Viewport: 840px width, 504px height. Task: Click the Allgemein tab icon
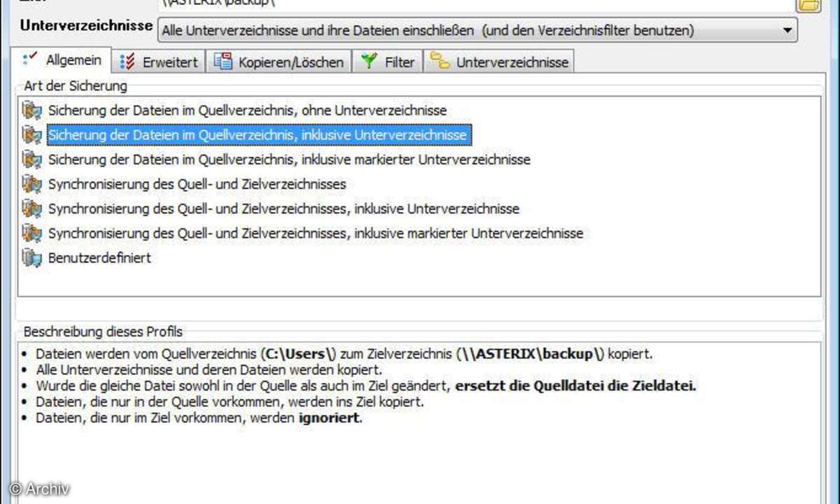point(30,60)
